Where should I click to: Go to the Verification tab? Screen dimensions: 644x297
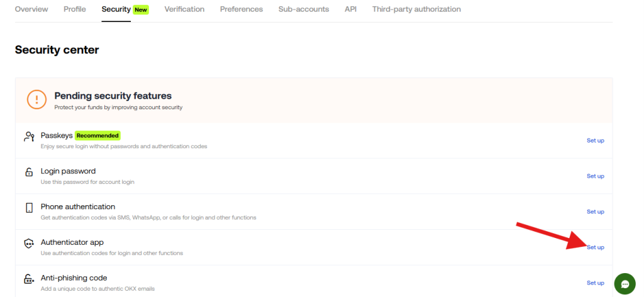coord(184,9)
